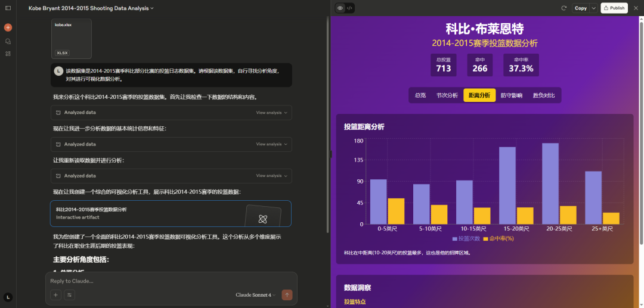Click the 2014-2015赛季投篮数据分析 subtitle
Screen dimensions: 644x308
485,43
